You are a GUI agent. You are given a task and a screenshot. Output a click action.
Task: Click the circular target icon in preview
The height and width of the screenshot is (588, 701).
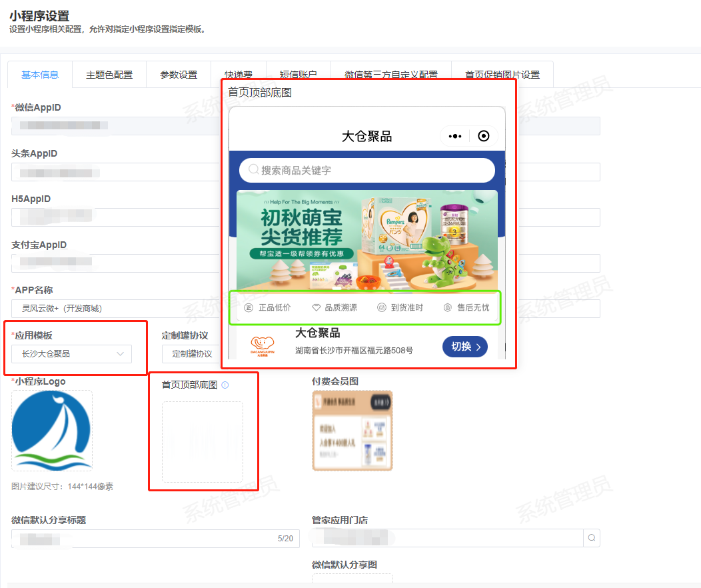pos(483,136)
